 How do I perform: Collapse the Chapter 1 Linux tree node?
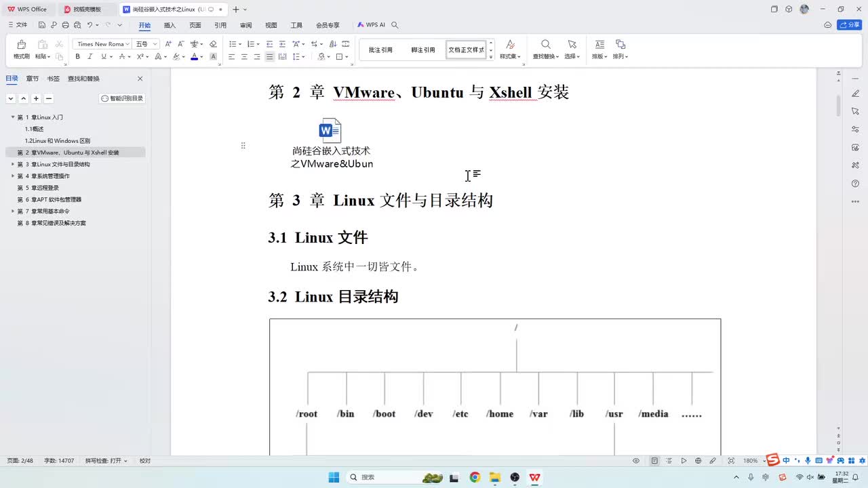click(x=12, y=117)
